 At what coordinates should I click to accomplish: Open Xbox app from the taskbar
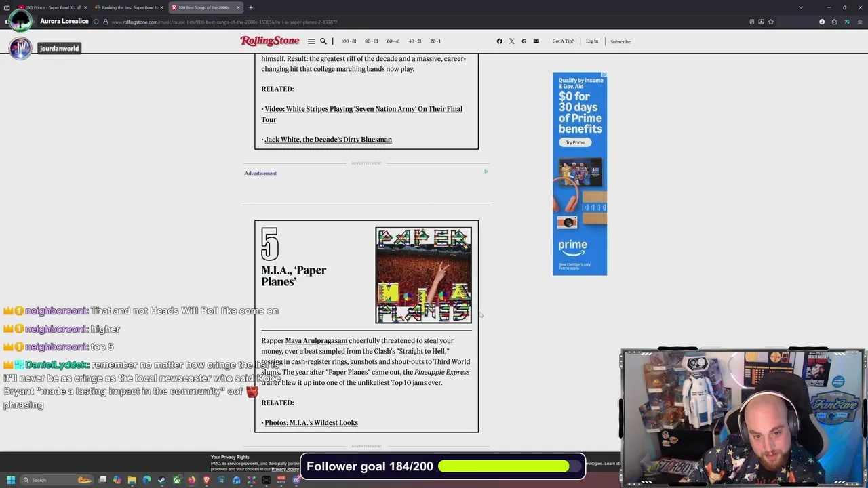point(177,480)
